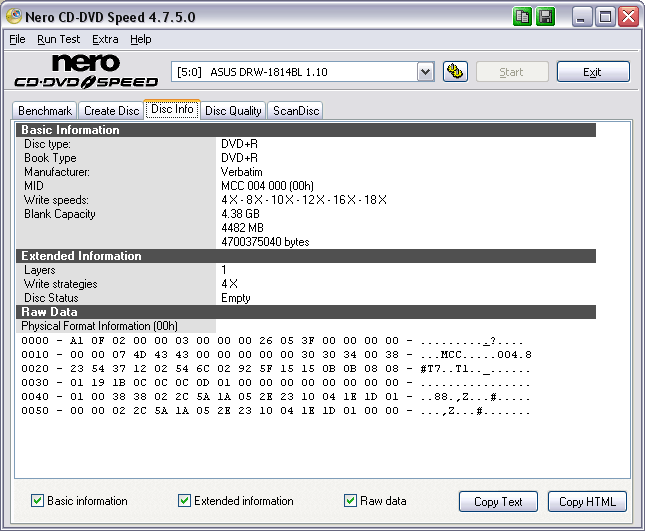Select the Disc Info tab

click(x=172, y=109)
